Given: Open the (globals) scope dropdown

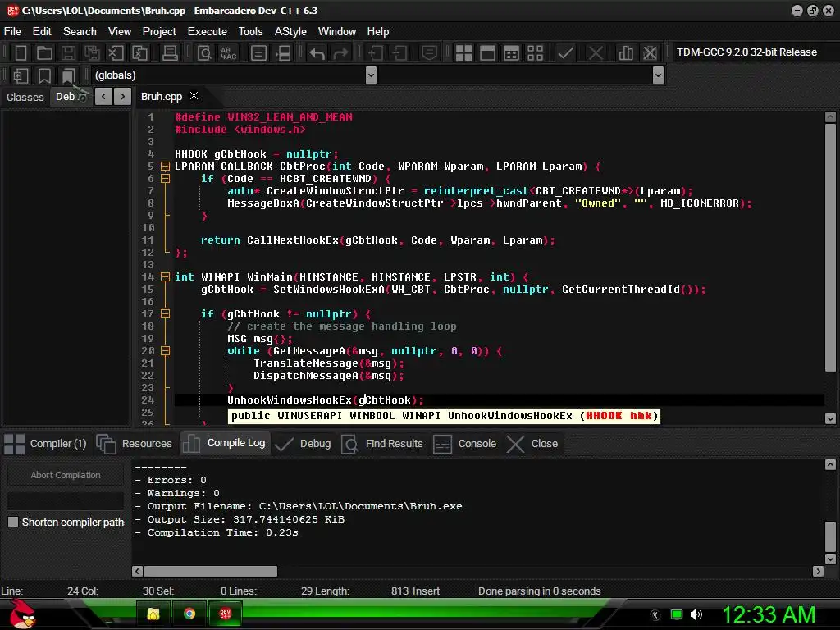Looking at the screenshot, I should pyautogui.click(x=371, y=75).
